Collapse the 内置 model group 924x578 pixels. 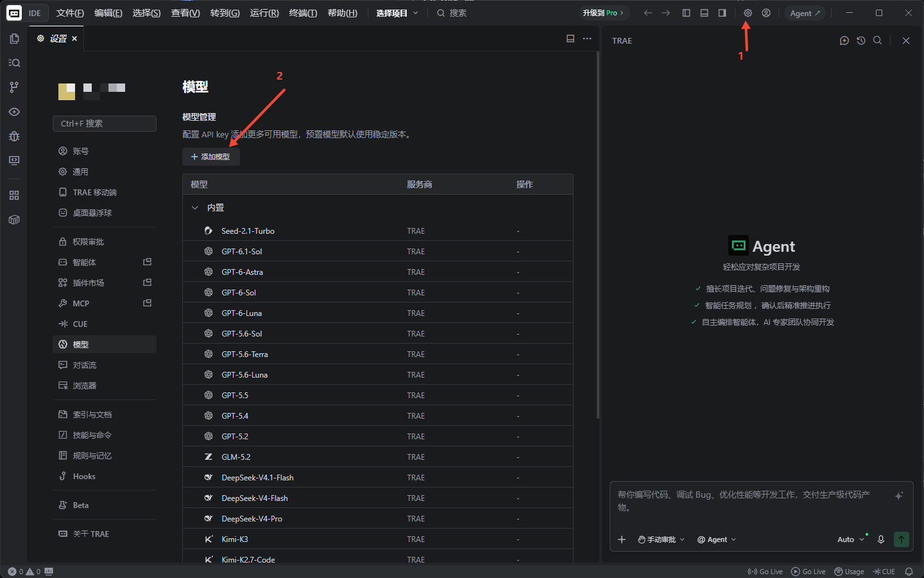pos(195,207)
